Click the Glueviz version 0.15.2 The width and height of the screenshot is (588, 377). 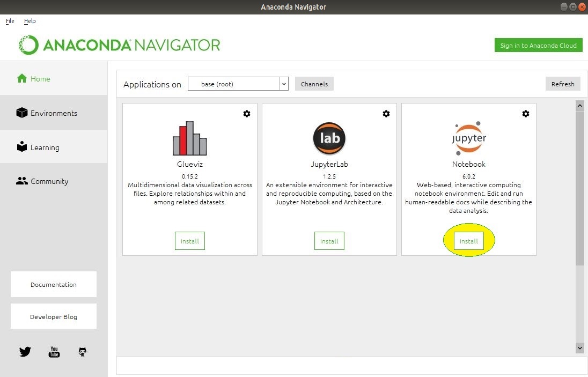pos(190,176)
